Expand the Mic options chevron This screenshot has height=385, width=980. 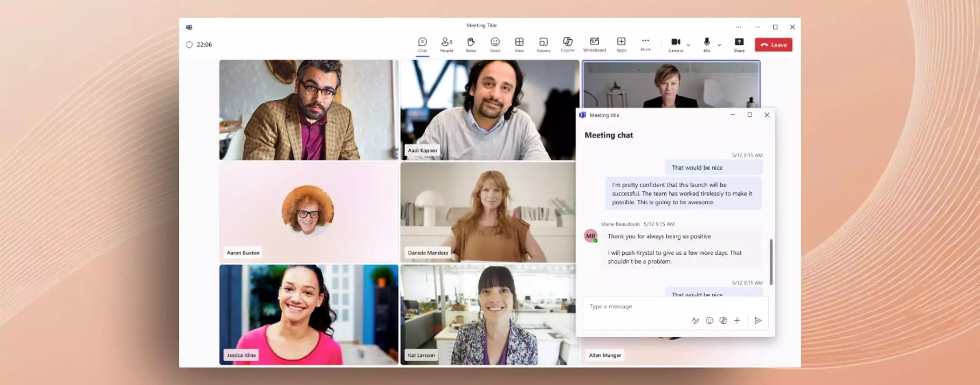pos(719,45)
